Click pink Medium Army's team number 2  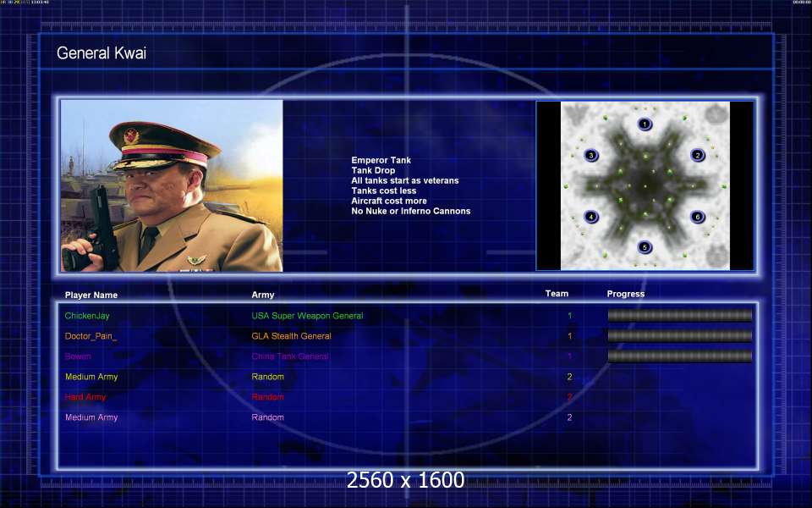coord(569,417)
